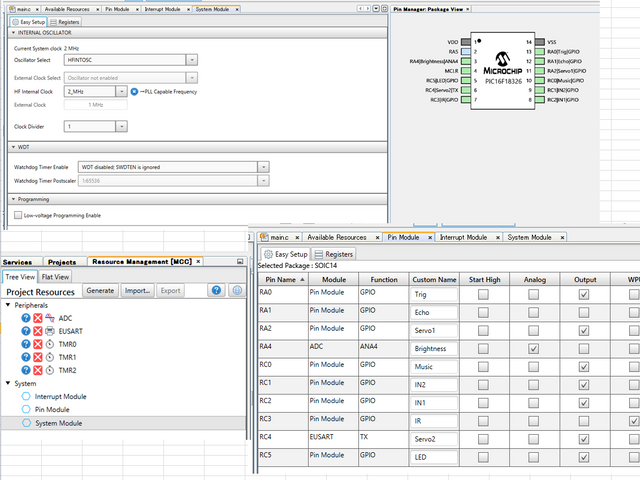This screenshot has height=480, width=640.
Task: Enable Low-voltage Programming checkbox
Action: coord(18,215)
